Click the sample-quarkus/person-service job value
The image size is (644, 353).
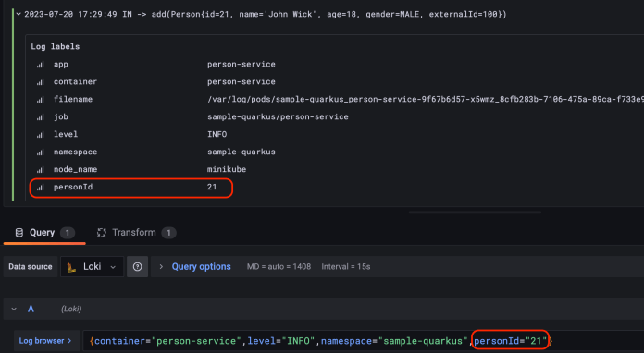(278, 116)
